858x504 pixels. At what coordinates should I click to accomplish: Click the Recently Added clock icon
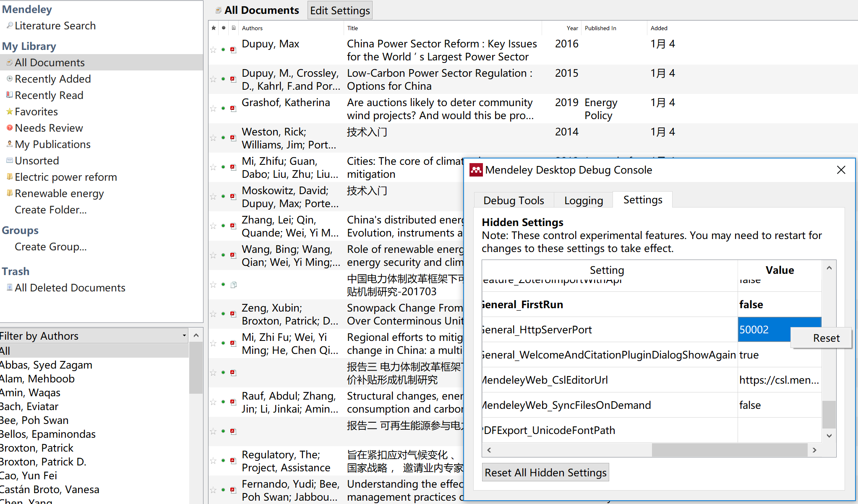(10, 79)
